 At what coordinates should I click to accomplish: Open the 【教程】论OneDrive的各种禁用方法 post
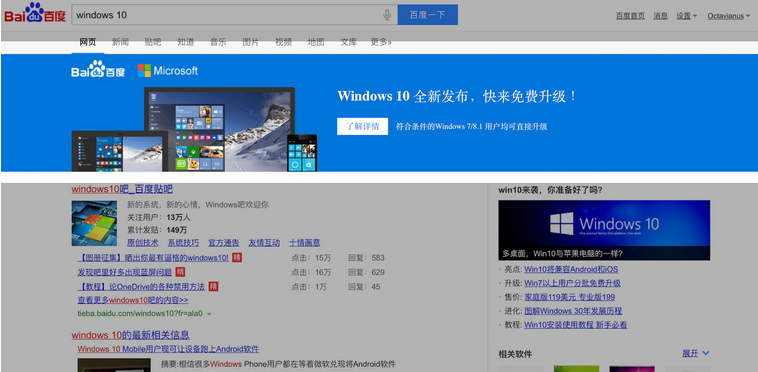[142, 286]
